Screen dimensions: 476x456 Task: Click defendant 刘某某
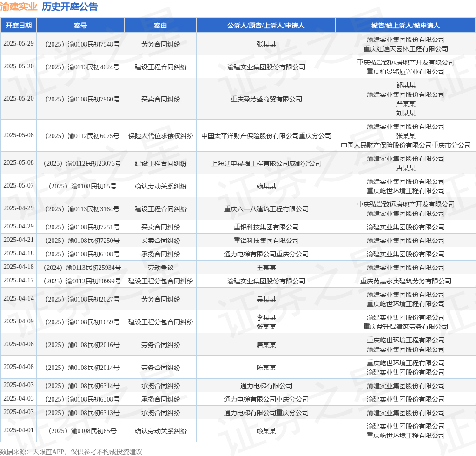coord(405,114)
